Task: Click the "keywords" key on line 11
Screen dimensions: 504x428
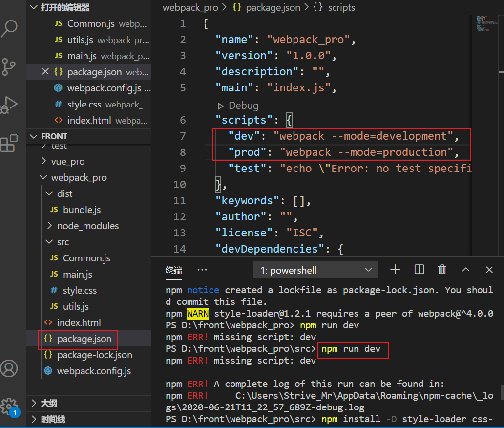Action: coord(247,201)
